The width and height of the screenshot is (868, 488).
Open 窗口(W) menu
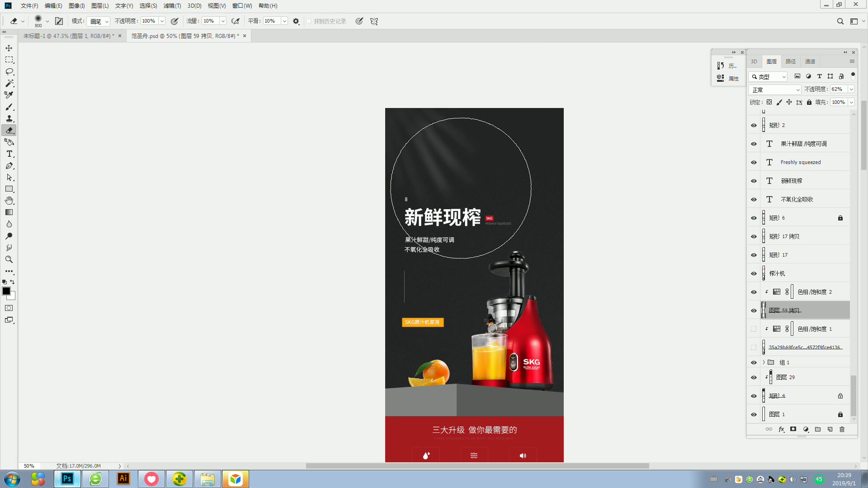tap(242, 6)
